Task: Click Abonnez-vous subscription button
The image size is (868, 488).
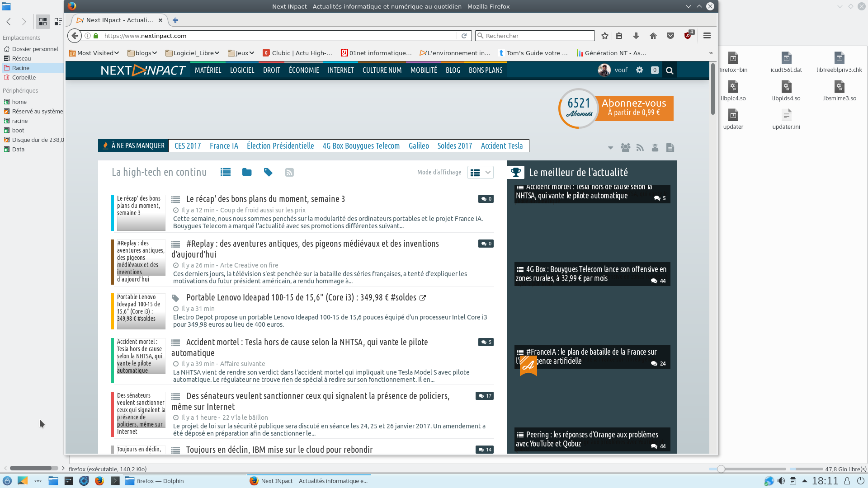Action: click(634, 108)
